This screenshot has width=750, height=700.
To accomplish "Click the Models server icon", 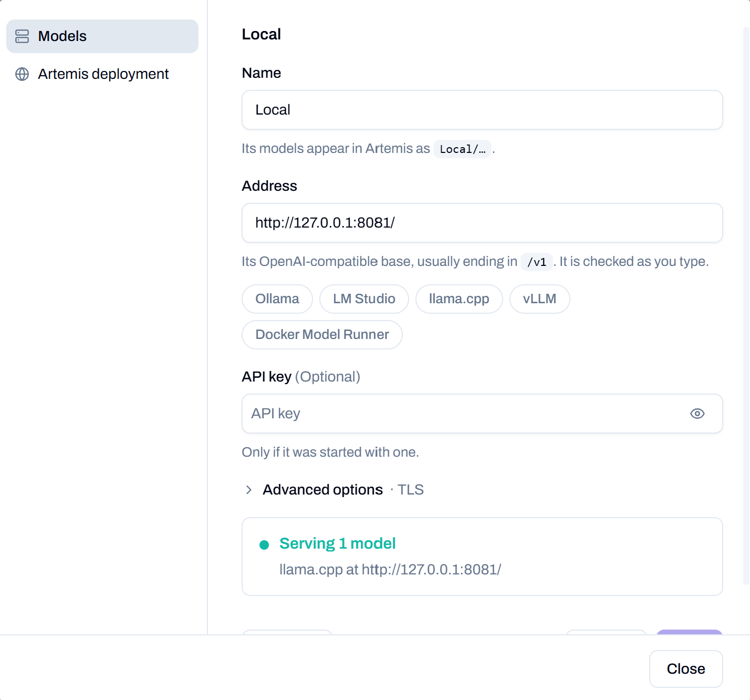I will pos(22,36).
